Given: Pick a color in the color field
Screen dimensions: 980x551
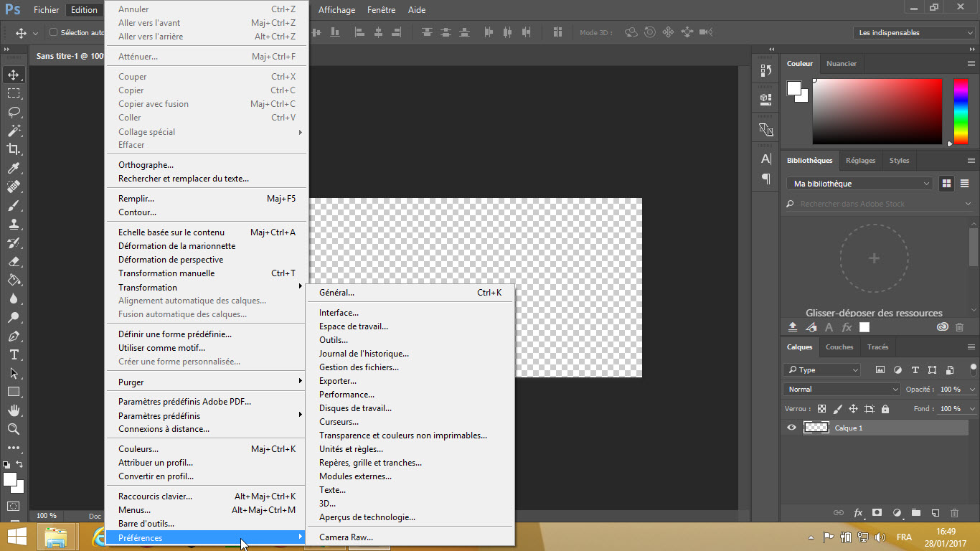Looking at the screenshot, I should (877, 111).
